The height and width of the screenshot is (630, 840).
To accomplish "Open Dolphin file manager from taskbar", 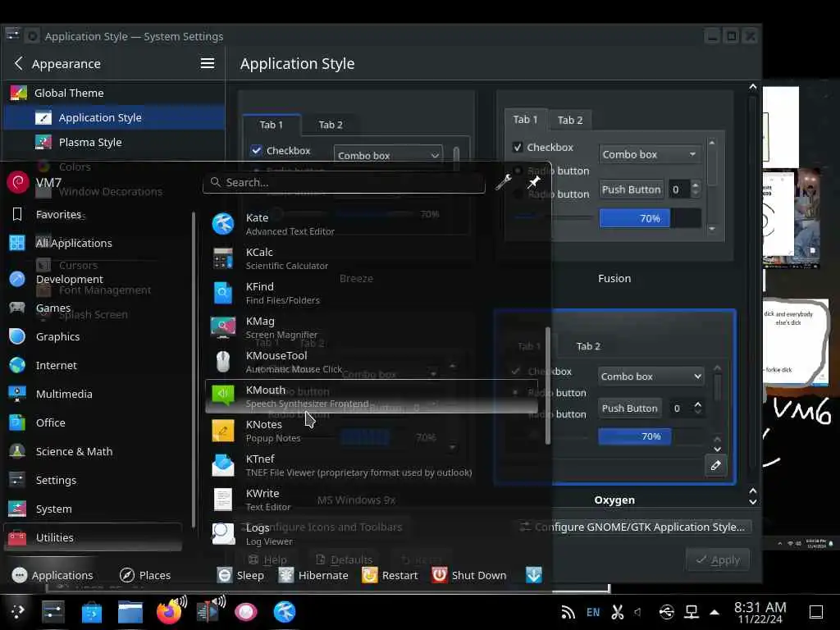I will click(130, 612).
